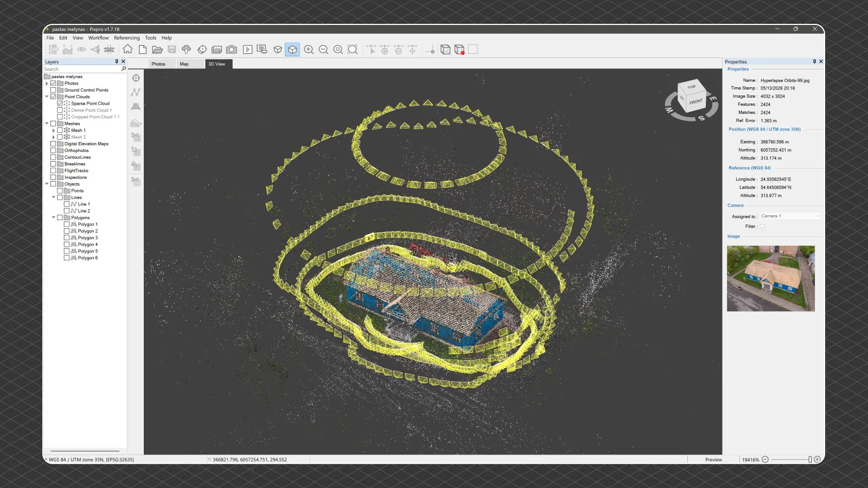Viewport: 868px width, 488px height.
Task: Click the zoom slider handle in status bar
Action: click(810, 459)
